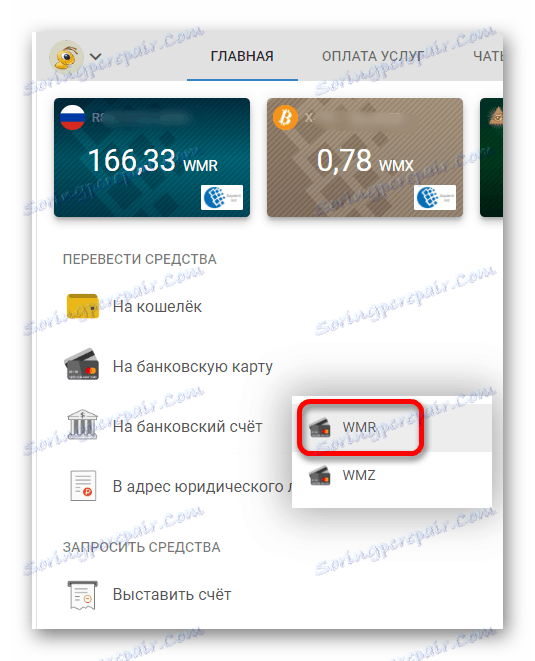Click the legal entity document icon
This screenshot has height=661, width=535.
[83, 486]
